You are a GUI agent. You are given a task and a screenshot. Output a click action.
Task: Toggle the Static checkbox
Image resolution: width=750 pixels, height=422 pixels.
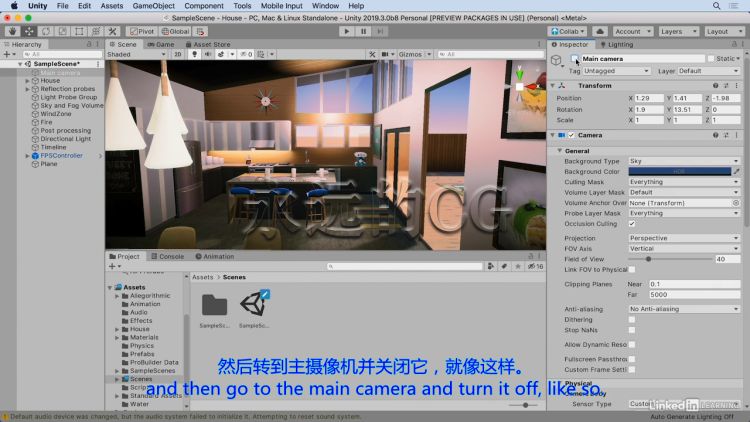pyautogui.click(x=711, y=58)
